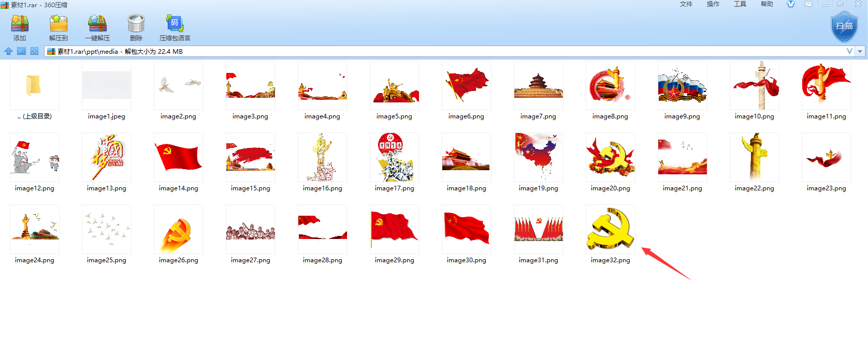
Task: Click the image26.png file name label
Action: (x=179, y=260)
